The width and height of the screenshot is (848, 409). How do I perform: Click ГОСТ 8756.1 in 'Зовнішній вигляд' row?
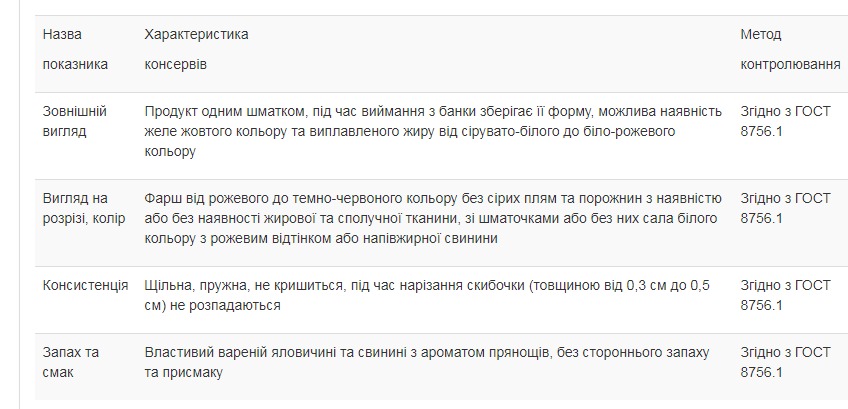[x=785, y=121]
